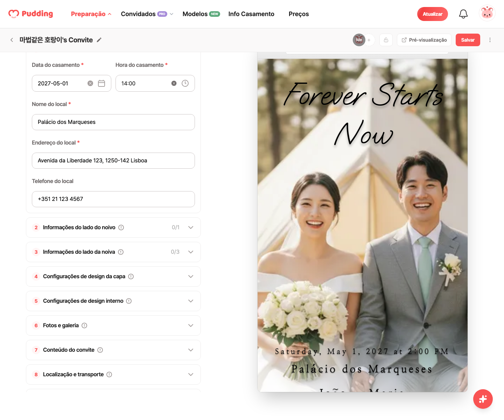Click the Forever Starts Now cover headline

(x=363, y=114)
